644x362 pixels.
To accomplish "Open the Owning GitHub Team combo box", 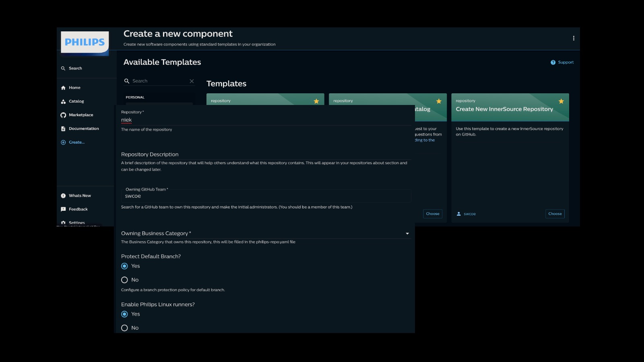I will click(266, 196).
